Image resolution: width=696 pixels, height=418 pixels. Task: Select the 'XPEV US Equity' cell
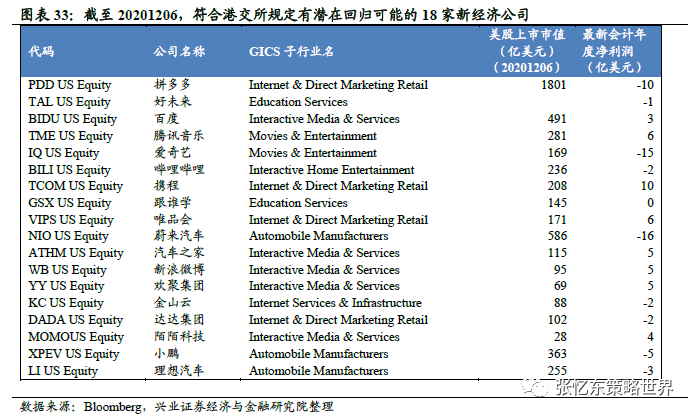click(74, 354)
